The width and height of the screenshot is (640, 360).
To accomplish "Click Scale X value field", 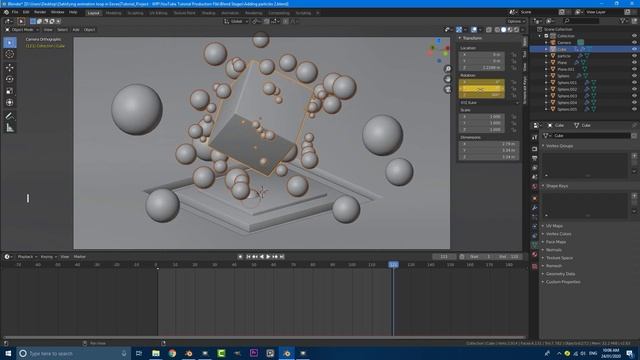I will coord(482,117).
